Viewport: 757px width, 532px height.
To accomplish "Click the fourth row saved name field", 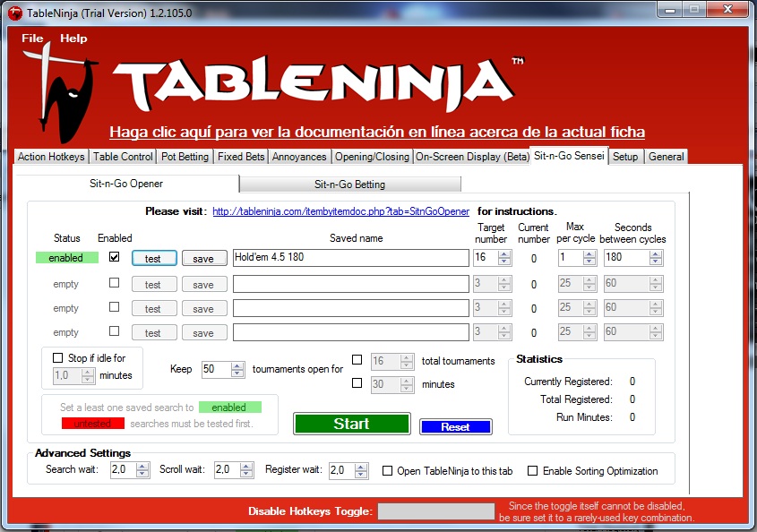I will 351,332.
